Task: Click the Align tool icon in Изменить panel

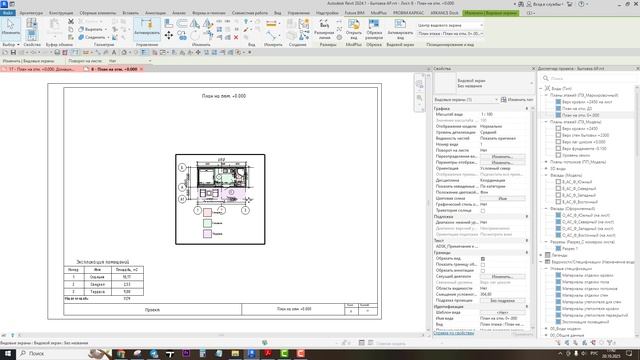Action: point(168,23)
